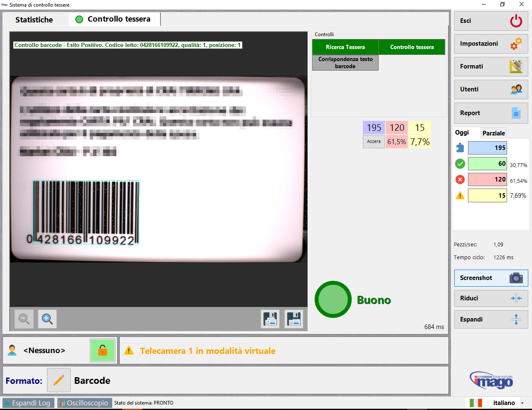This screenshot has width=532, height=410.
Task: Select Corrispondenza testo barcode control
Action: coord(345,63)
